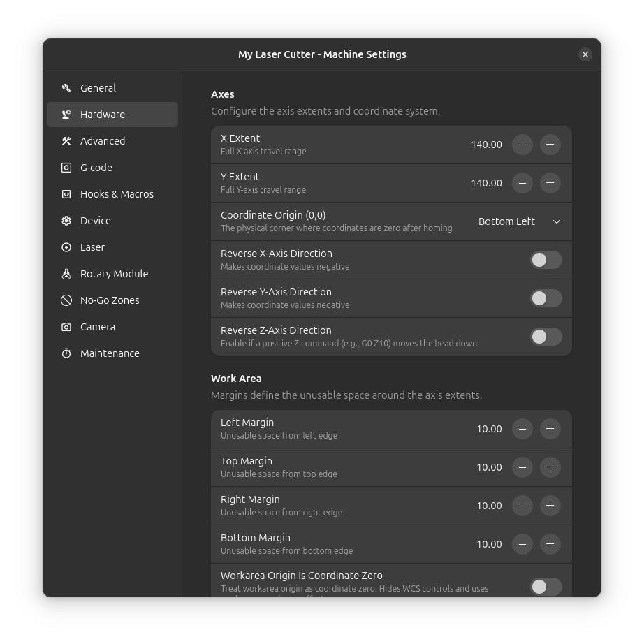Expand the coordinate origin selector chevron
Screen dimensions: 644x644
click(x=557, y=221)
